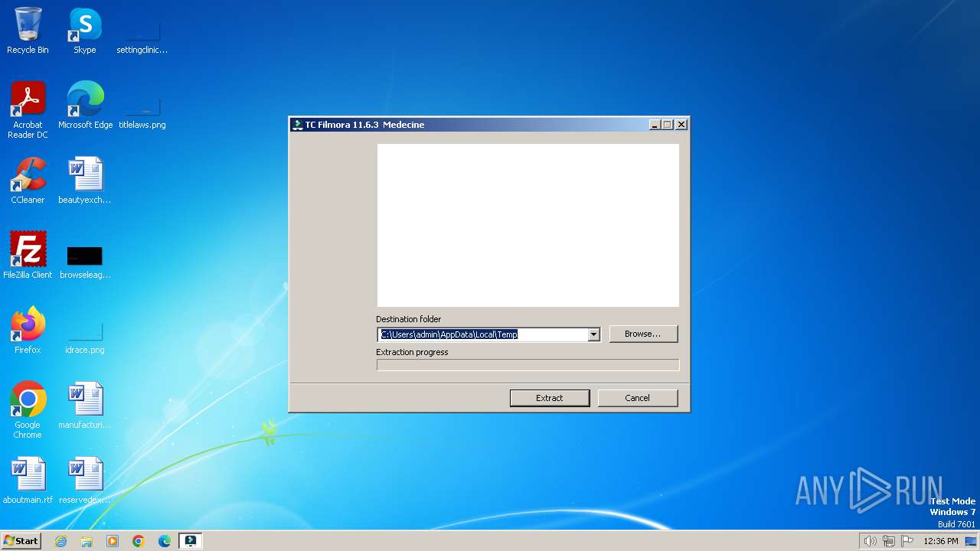Viewport: 980px width, 551px height.
Task: Select aboutmain.rtf document icon
Action: [28, 481]
